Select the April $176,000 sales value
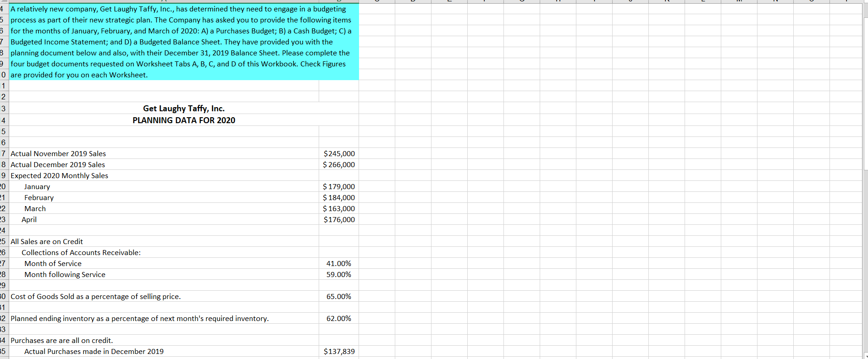Screen dimensions: 868x359 (x=339, y=219)
